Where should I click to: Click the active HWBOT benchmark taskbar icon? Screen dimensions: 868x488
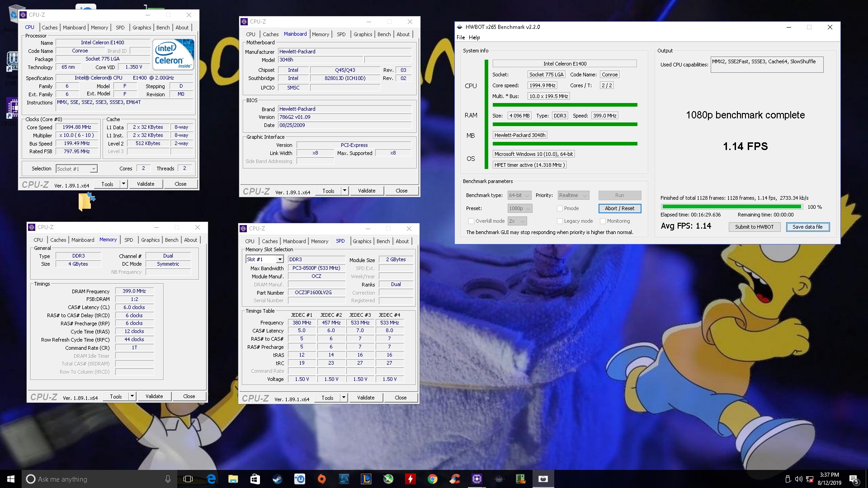[x=543, y=479]
